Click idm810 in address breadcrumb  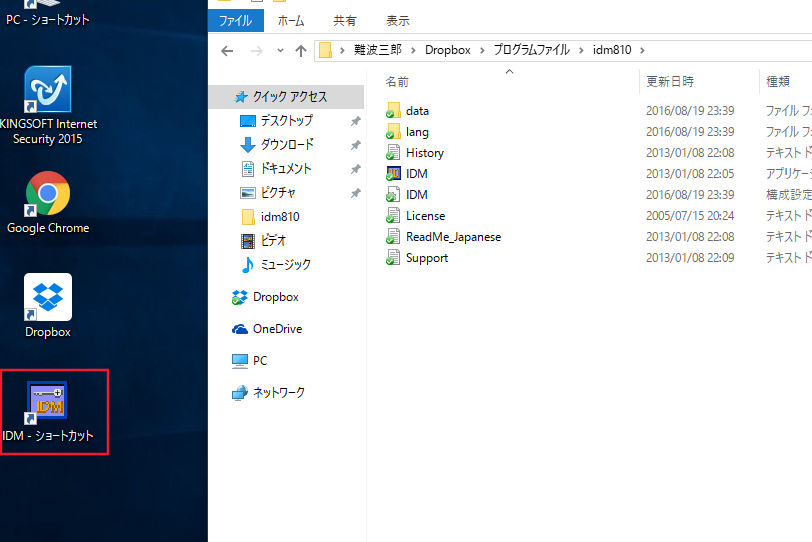pos(612,50)
